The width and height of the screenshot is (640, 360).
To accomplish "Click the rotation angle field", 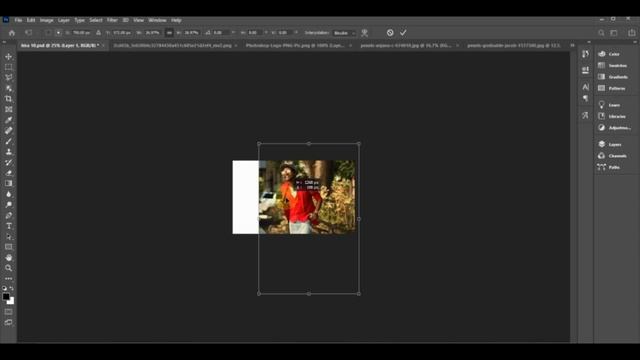I will tap(221, 33).
